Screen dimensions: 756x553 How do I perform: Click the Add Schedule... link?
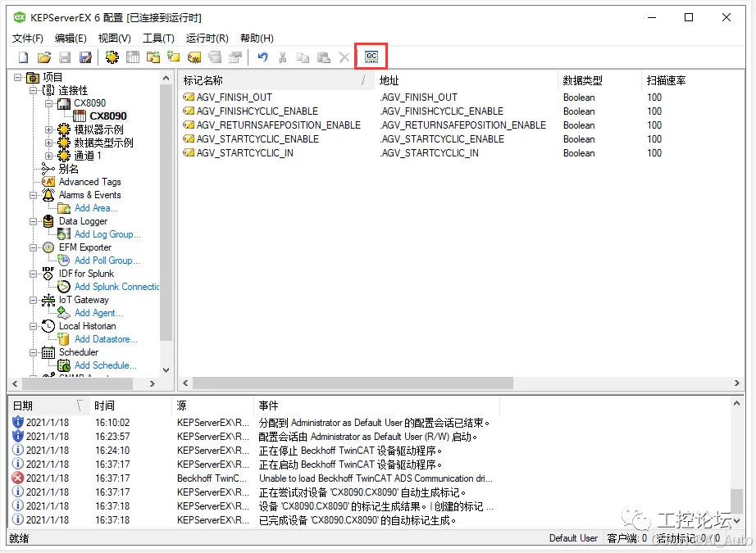pyautogui.click(x=106, y=365)
